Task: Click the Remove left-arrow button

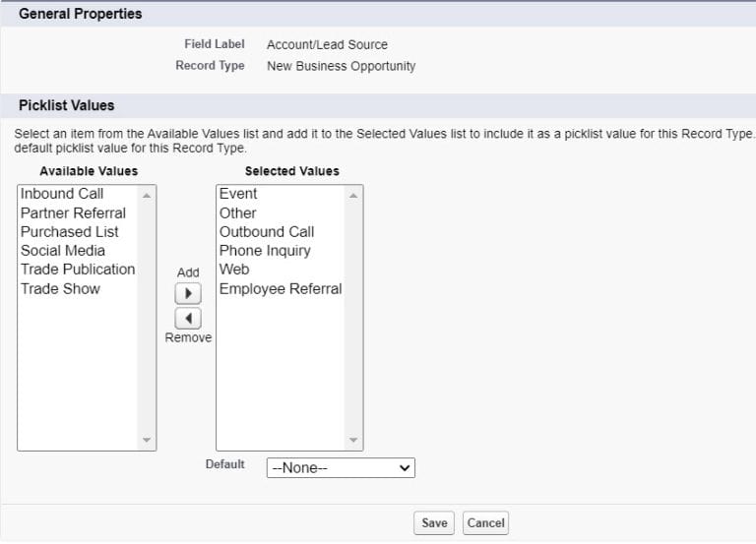Action: tap(188, 319)
